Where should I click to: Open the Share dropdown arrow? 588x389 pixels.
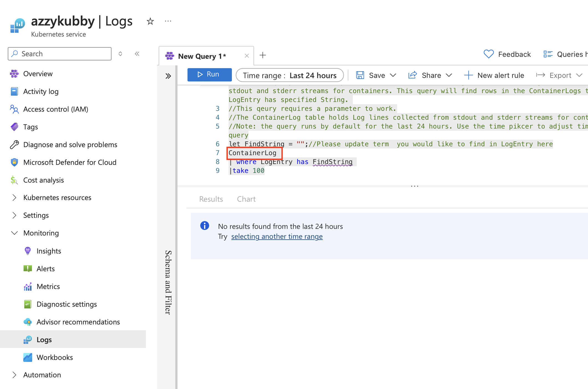coord(449,75)
